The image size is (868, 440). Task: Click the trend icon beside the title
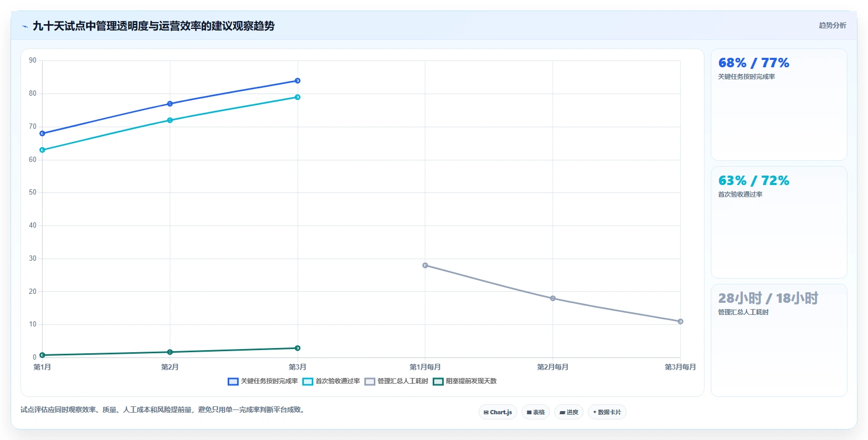coord(25,26)
